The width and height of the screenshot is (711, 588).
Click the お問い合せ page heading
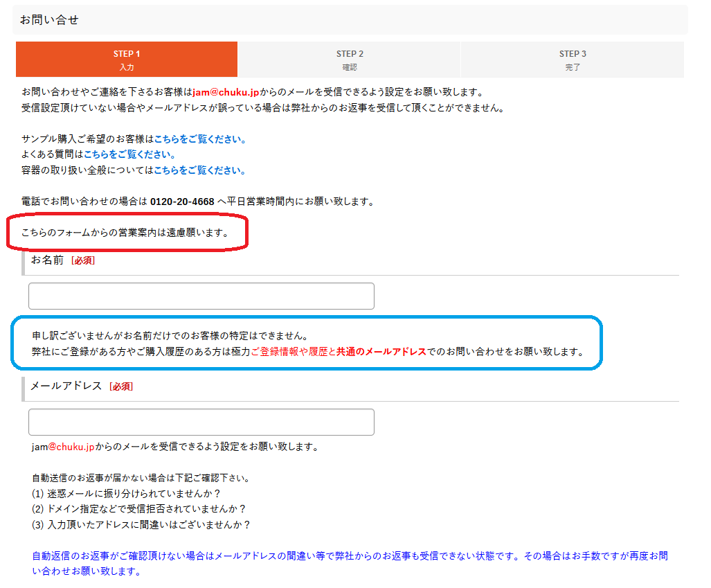[49, 20]
